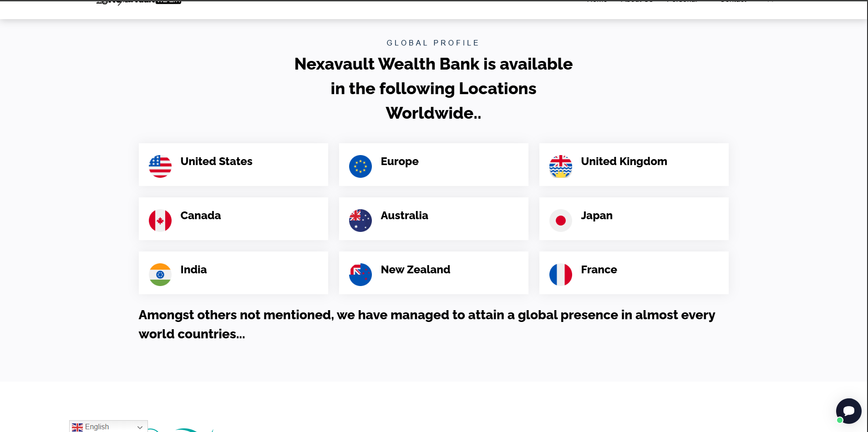868x432 pixels.
Task: Click the France tricolor flag icon
Action: click(561, 275)
